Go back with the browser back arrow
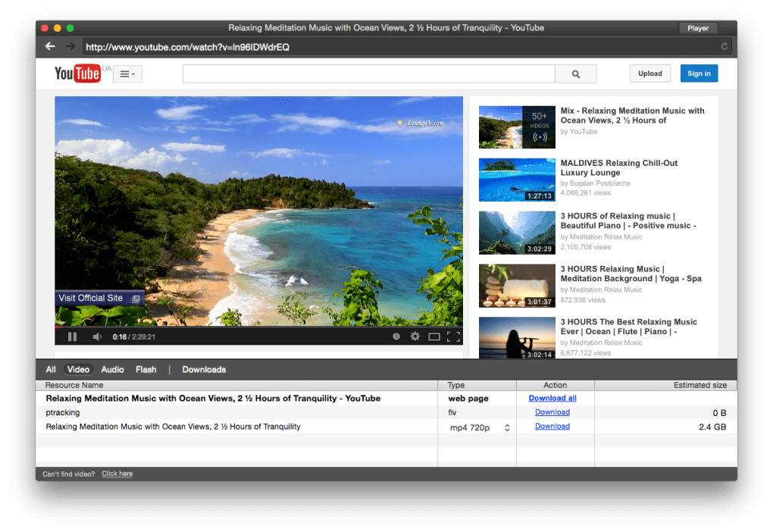 [50, 46]
